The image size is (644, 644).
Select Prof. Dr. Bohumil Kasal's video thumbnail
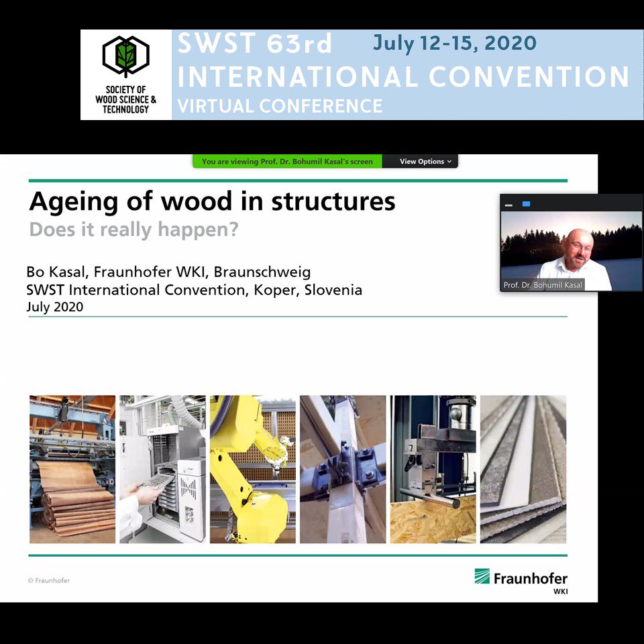tap(571, 251)
